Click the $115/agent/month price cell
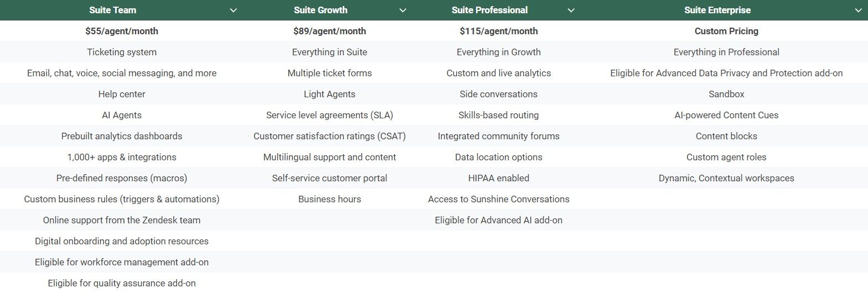Image resolution: width=868 pixels, height=293 pixels. point(498,31)
